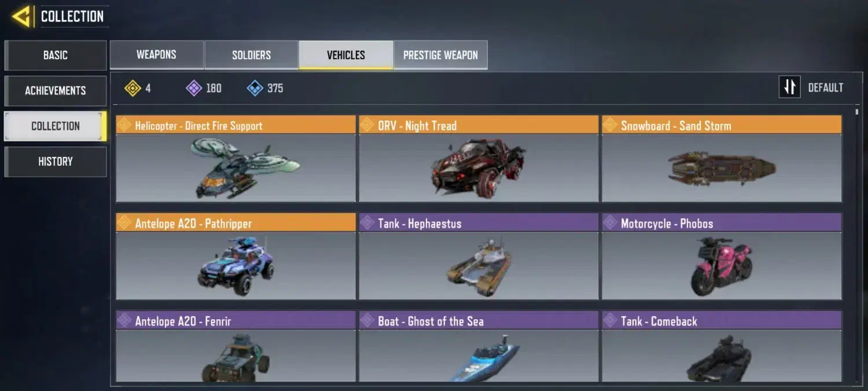Click the purple epic rarity icon

click(x=193, y=88)
